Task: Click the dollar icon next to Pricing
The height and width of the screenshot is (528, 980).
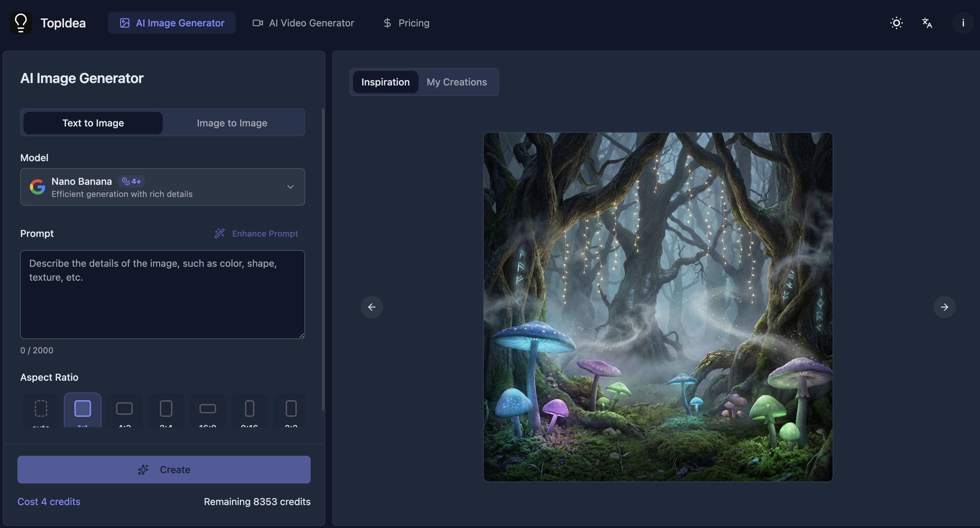Action: point(387,23)
